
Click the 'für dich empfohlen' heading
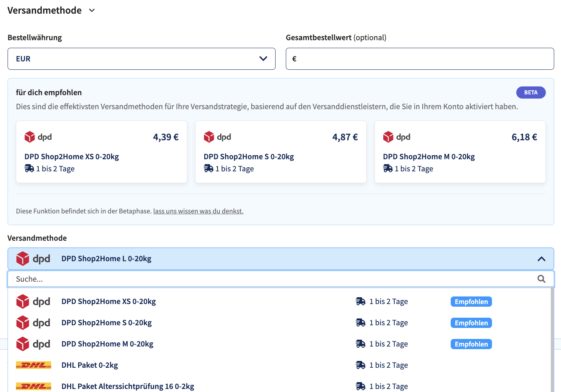click(x=49, y=93)
